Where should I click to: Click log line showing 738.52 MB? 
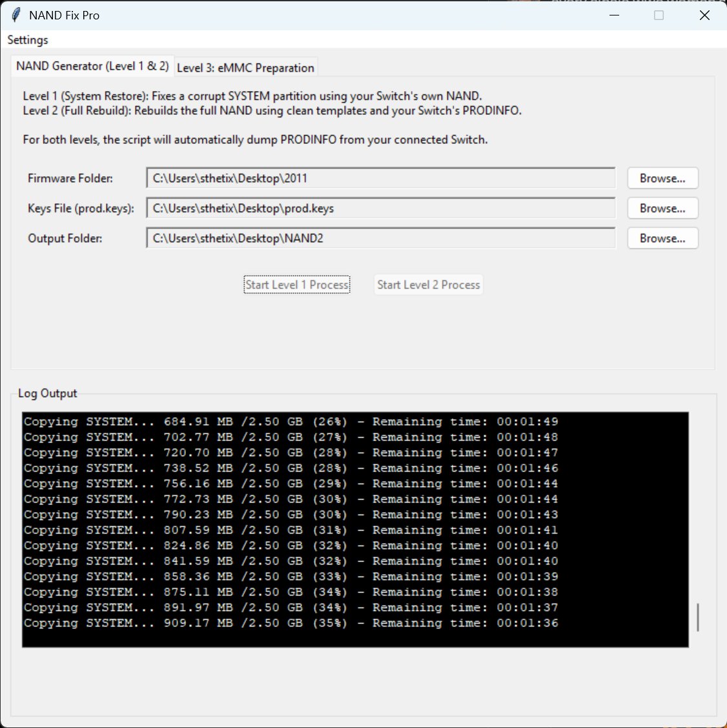[x=291, y=468]
